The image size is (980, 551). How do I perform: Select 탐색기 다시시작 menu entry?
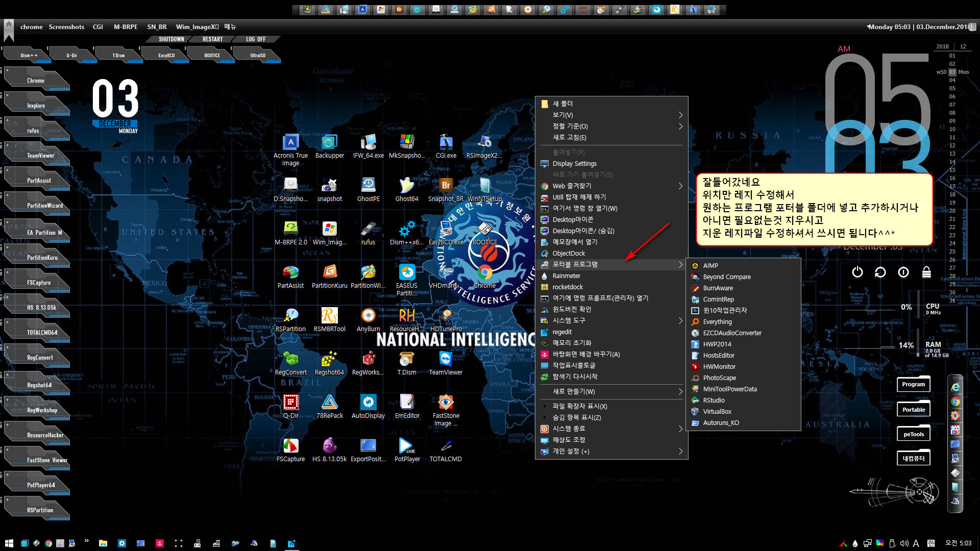click(x=611, y=377)
